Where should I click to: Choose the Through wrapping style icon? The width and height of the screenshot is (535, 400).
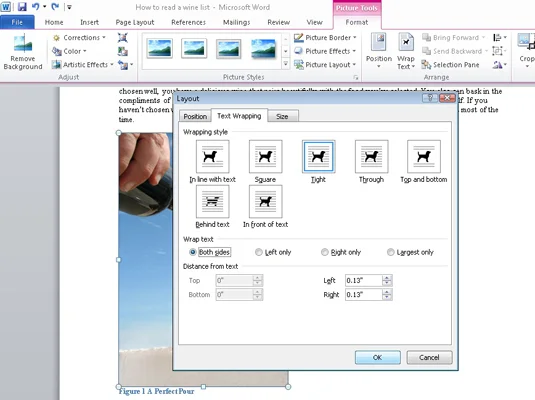(371, 157)
